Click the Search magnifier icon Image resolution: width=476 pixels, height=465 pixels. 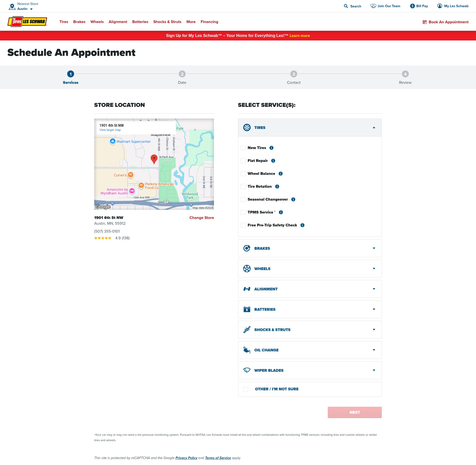click(x=346, y=6)
